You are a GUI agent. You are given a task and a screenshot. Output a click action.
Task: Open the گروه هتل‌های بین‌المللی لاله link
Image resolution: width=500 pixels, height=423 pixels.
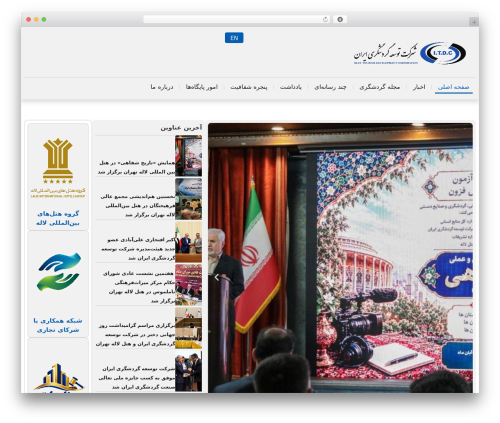pos(58,218)
